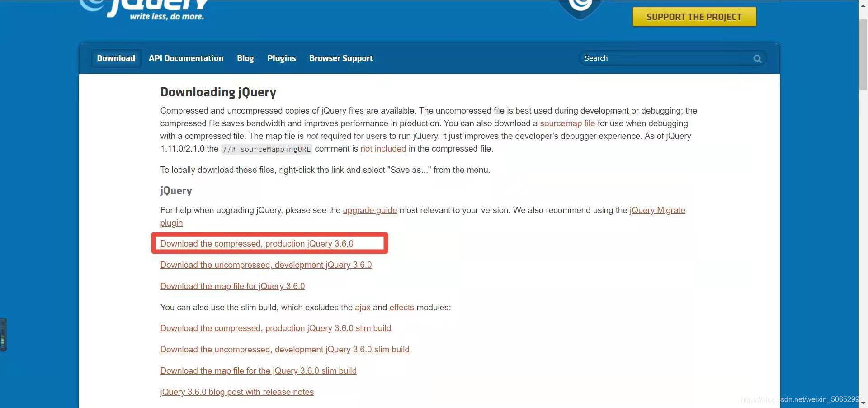The height and width of the screenshot is (408, 868).
Task: Click the meter widget at left screen edge
Action: (x=3, y=335)
